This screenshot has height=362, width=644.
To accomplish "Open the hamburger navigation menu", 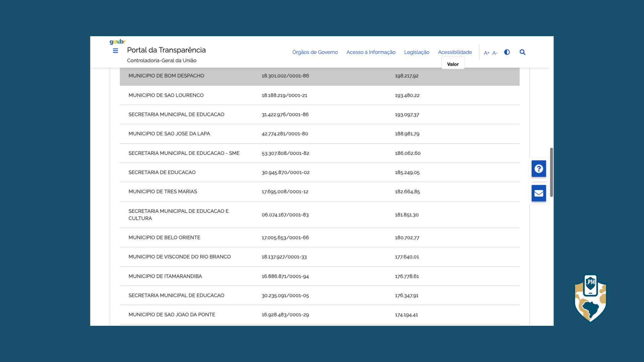I will tap(115, 51).
